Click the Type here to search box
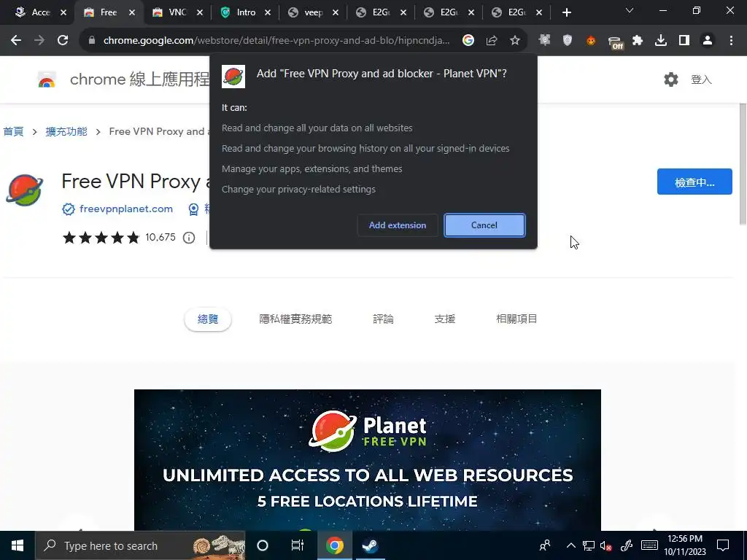Viewport: 747px width, 560px height. [140, 545]
